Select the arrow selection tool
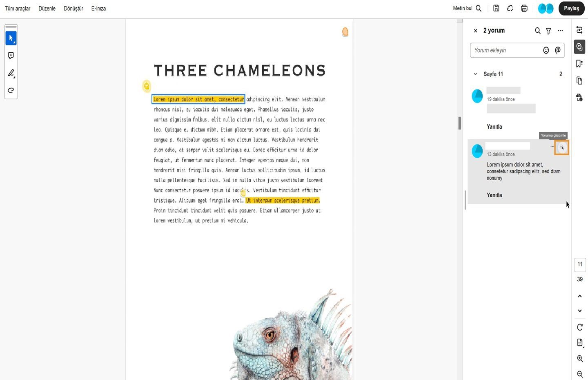588x380 pixels. tap(11, 38)
